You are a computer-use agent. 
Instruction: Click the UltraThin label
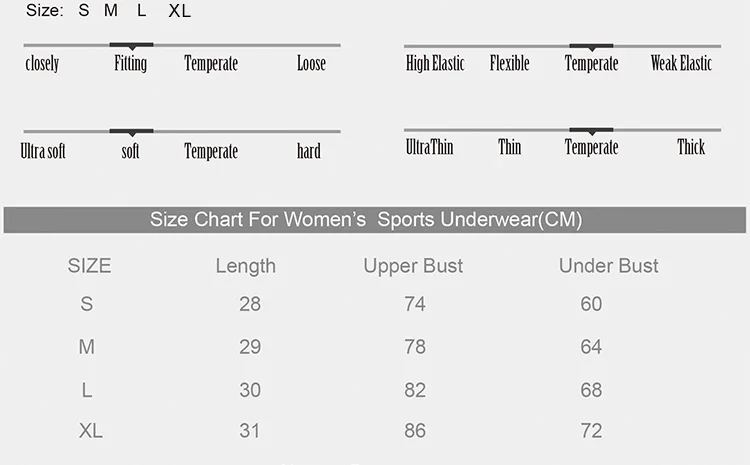pos(430,148)
